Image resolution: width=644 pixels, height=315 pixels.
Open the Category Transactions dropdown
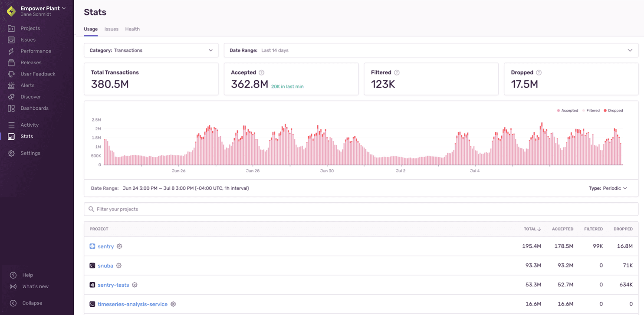point(151,50)
